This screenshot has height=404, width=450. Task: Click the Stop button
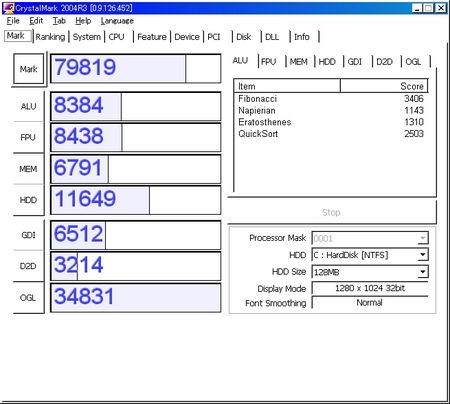coord(332,212)
